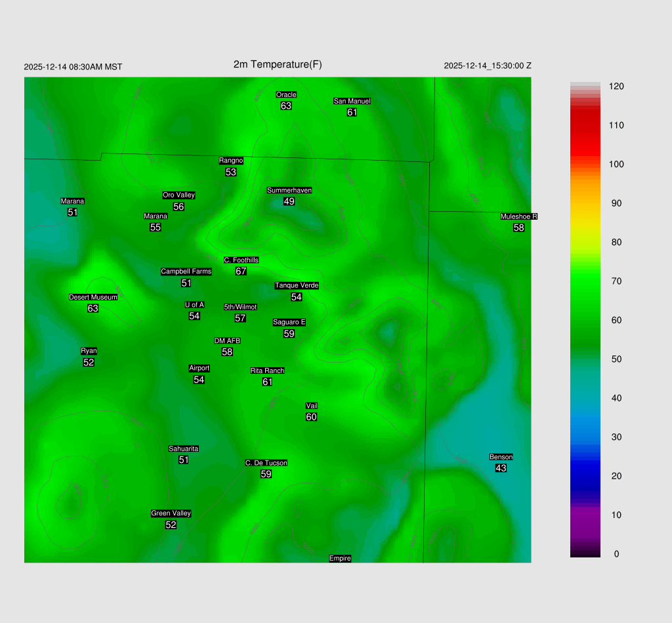The image size is (672, 623).
Task: Click the purple band near 10 on colorbar
Action: [585, 515]
